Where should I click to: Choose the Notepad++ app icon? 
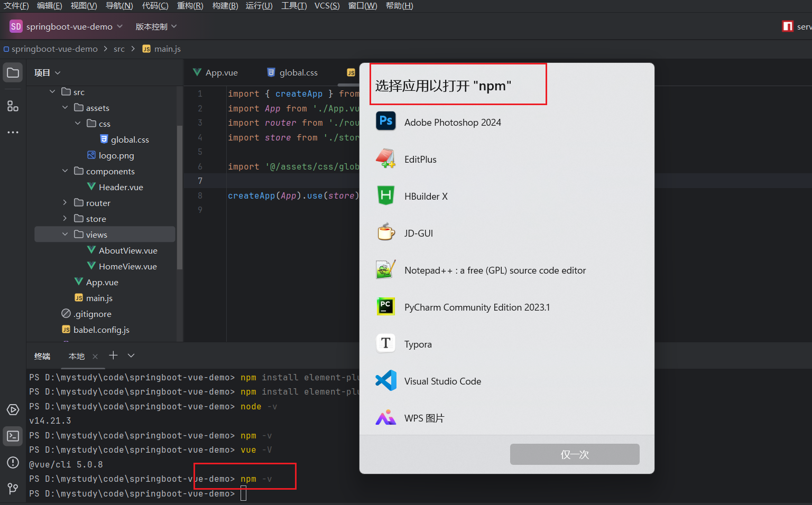click(386, 269)
